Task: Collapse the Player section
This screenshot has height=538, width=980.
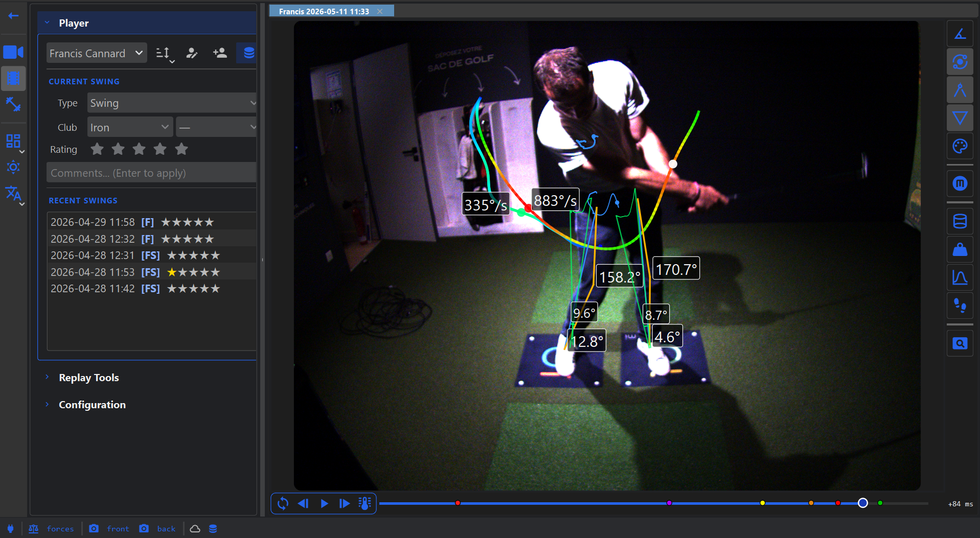Action: [x=47, y=22]
